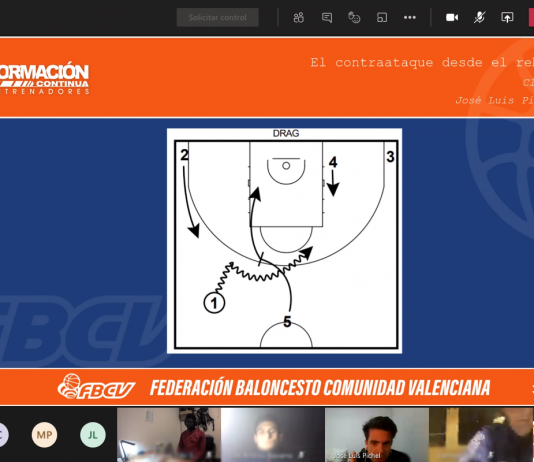534x462 pixels.
Task: Click the rightmost participant video tile
Action: [481, 435]
